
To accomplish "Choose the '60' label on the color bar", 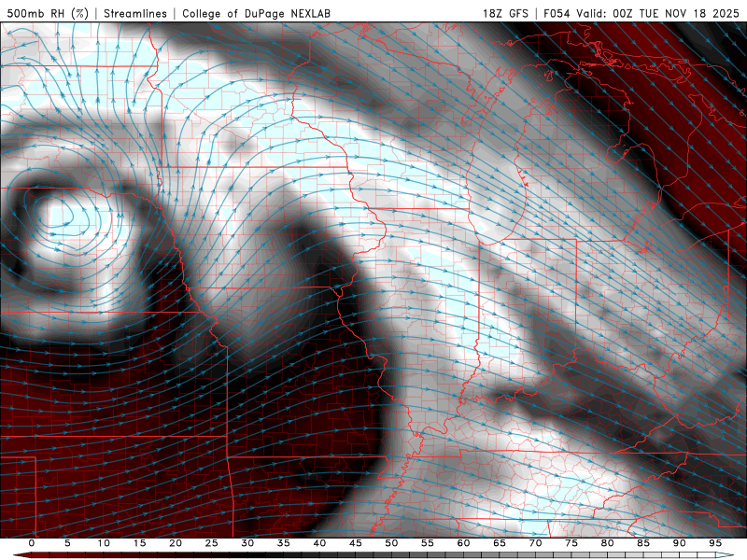I will click(463, 543).
